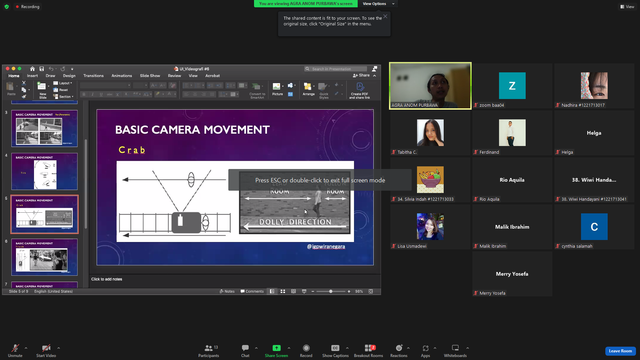The height and width of the screenshot is (360, 640).
Task: Unmute the microphone in Zoom
Action: pyautogui.click(x=15, y=350)
